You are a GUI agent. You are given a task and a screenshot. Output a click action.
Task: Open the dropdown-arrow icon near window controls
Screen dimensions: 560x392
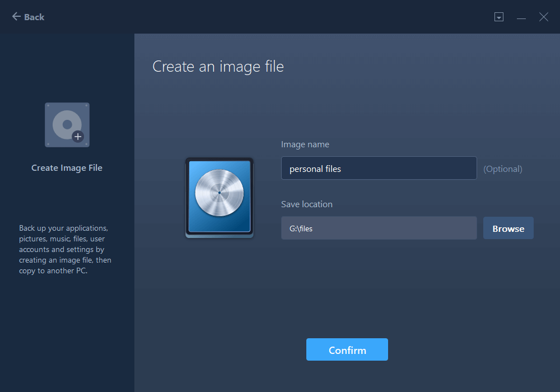click(498, 17)
